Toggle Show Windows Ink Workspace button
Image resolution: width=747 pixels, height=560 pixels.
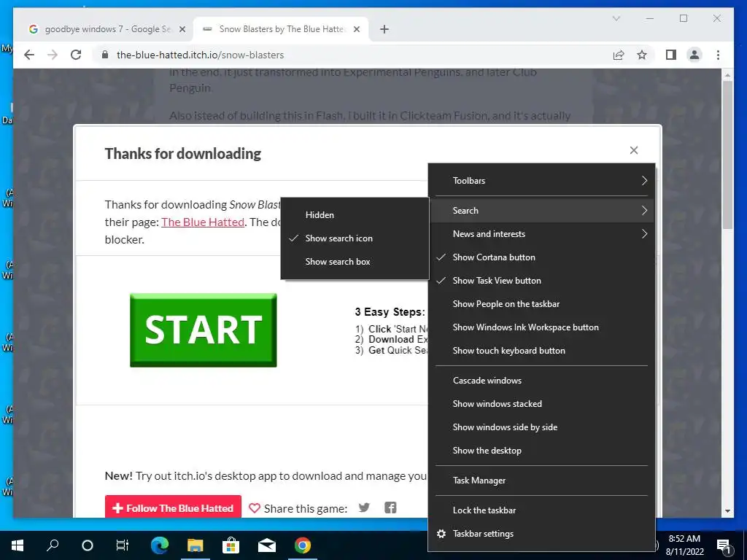(542, 327)
